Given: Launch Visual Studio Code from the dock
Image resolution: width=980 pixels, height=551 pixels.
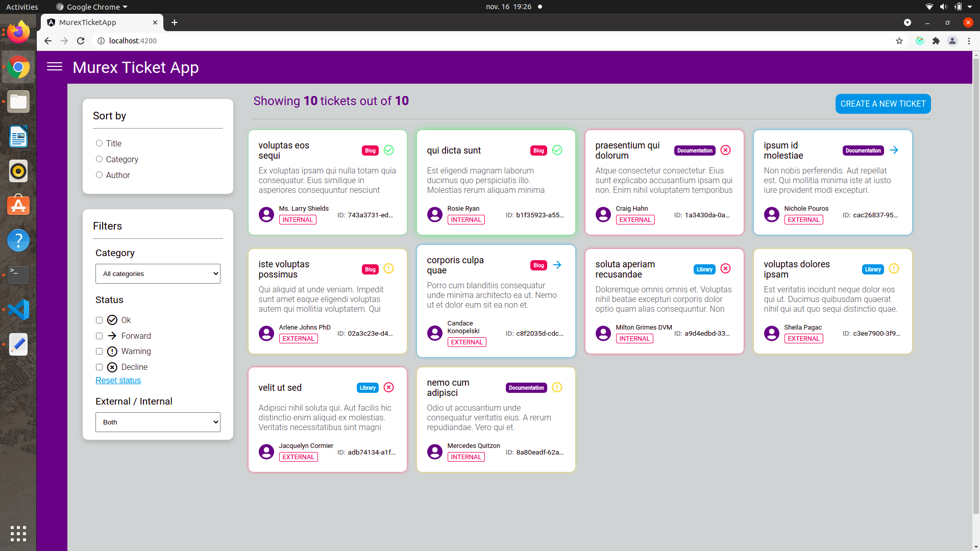Looking at the screenshot, I should (x=18, y=309).
